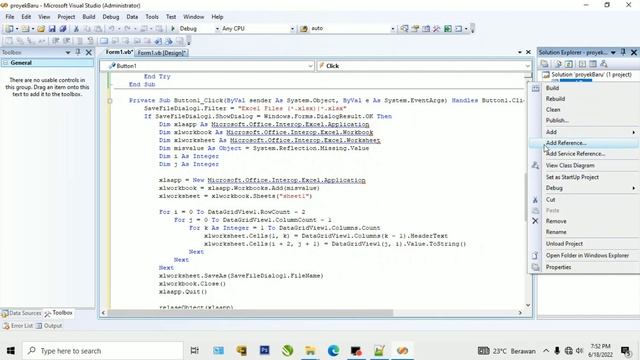Click the Undo arrow icon
This screenshot has height=360, width=640.
pos(111,29)
